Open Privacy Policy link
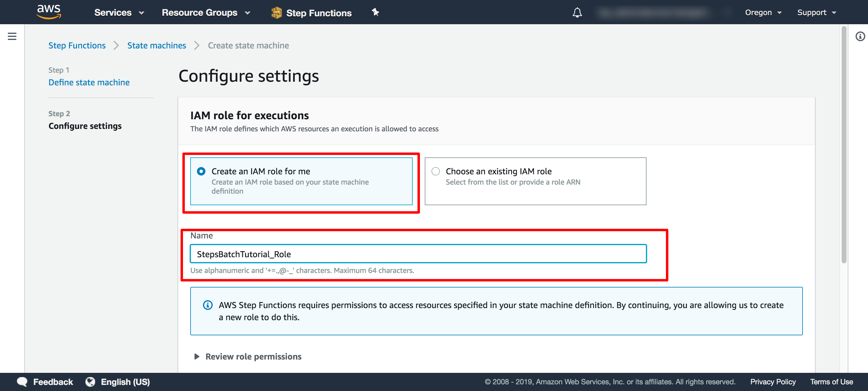 (773, 382)
